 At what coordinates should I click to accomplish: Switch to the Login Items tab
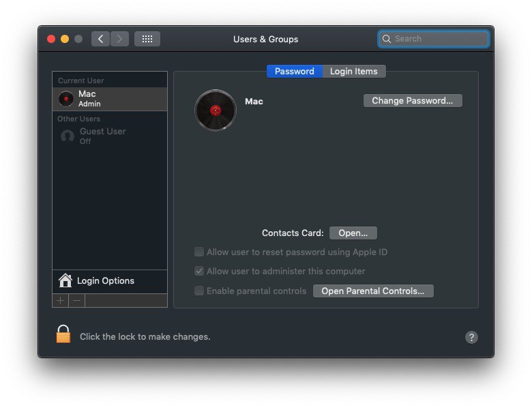[x=354, y=71]
